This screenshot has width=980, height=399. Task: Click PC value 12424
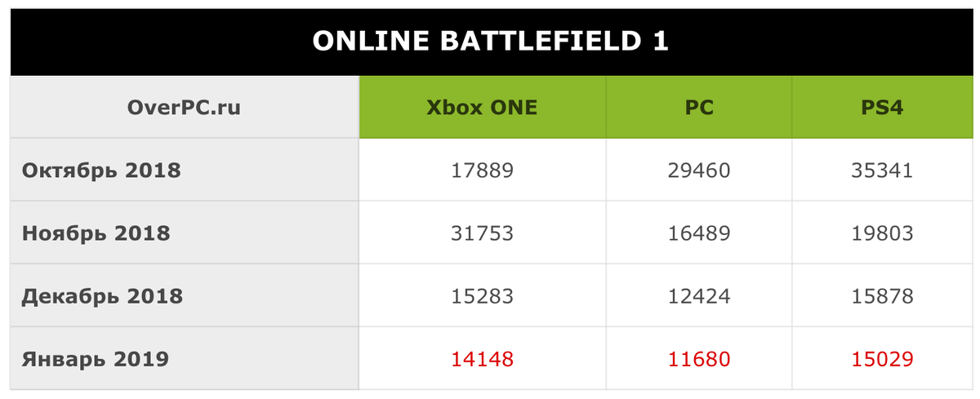(x=698, y=296)
